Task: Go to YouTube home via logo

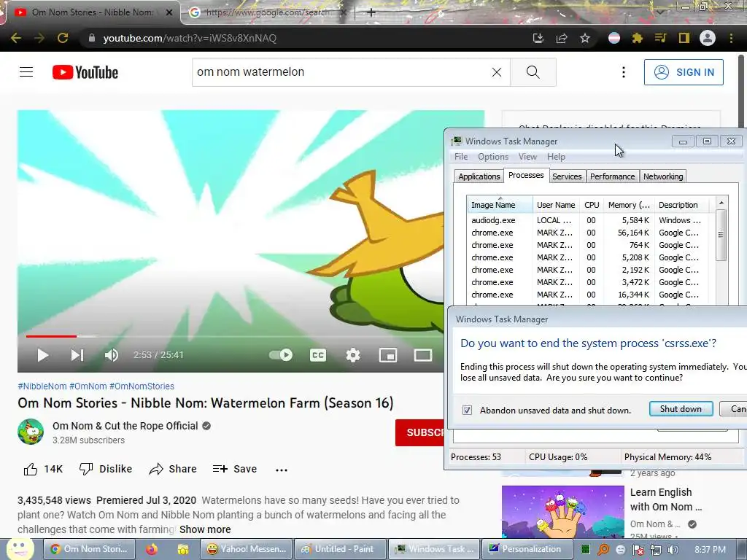Action: [85, 72]
